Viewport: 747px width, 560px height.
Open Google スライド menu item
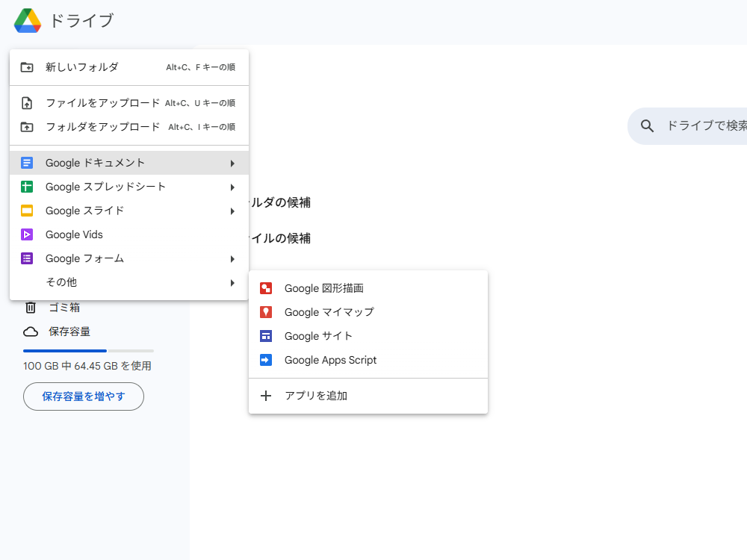pyautogui.click(x=129, y=211)
